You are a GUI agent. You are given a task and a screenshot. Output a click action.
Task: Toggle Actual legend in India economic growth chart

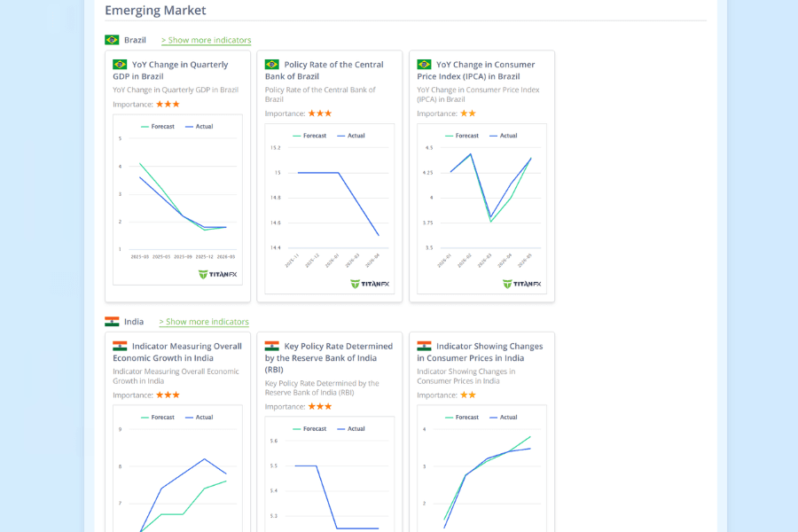pos(199,417)
